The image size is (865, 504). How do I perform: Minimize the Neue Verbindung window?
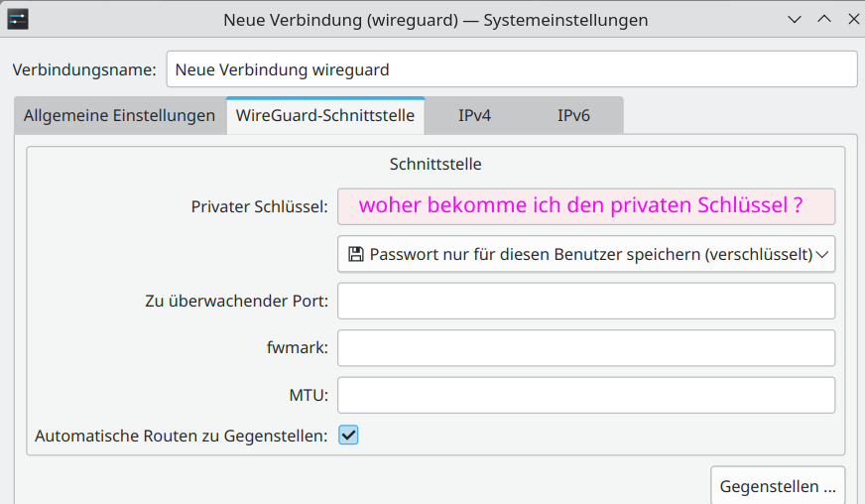[x=794, y=19]
